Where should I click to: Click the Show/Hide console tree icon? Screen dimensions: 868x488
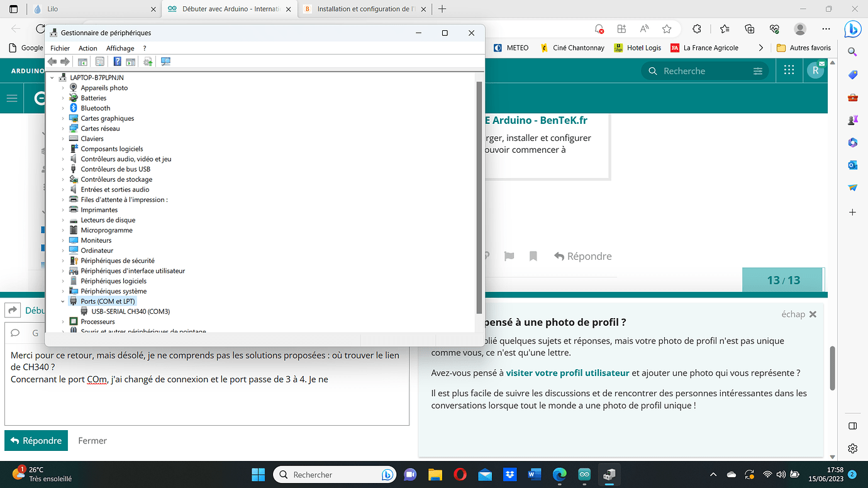coord(82,61)
